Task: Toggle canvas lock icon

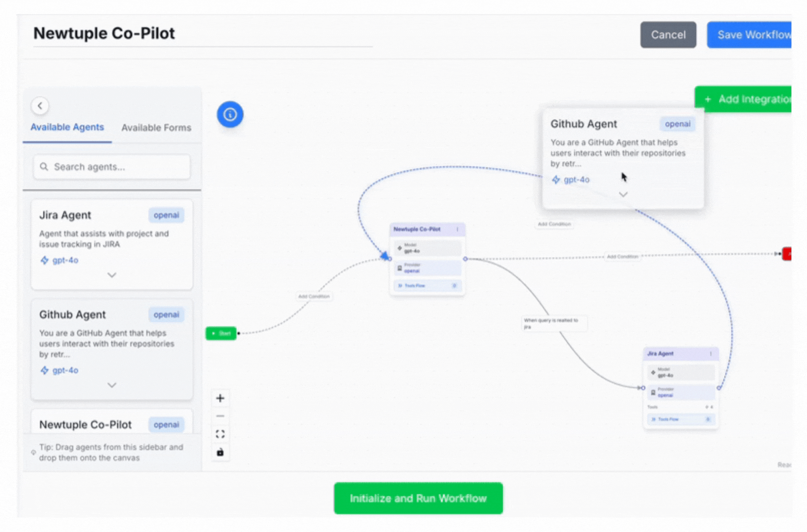Action: click(220, 452)
